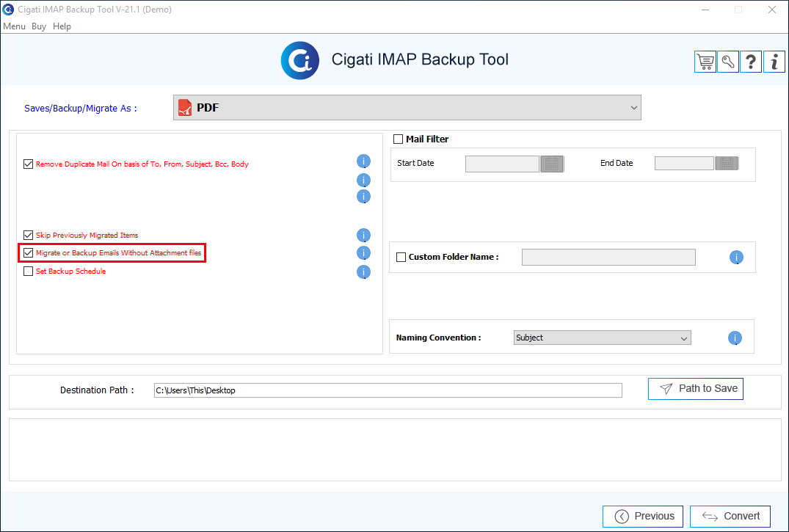Click the key activation icon
Image resolution: width=789 pixels, height=532 pixels.
pos(728,62)
